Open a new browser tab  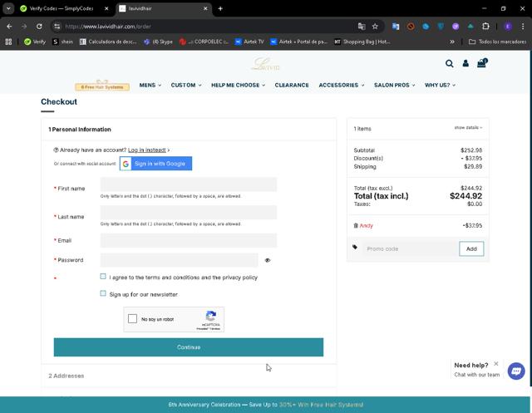220,8
